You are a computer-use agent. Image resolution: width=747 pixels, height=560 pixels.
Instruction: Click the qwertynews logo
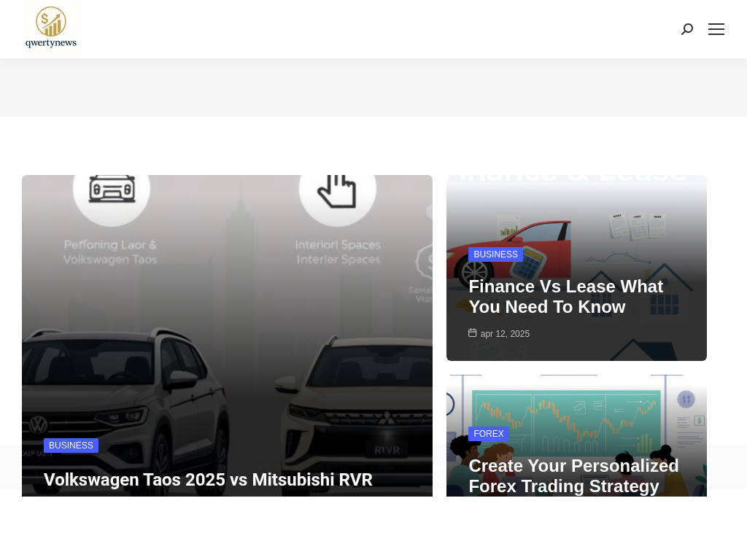pyautogui.click(x=51, y=28)
